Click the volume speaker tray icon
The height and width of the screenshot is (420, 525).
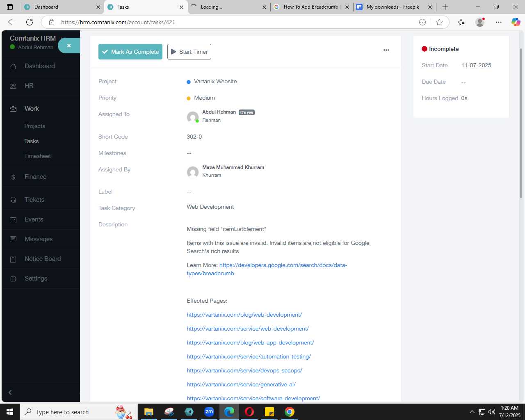(x=491, y=412)
